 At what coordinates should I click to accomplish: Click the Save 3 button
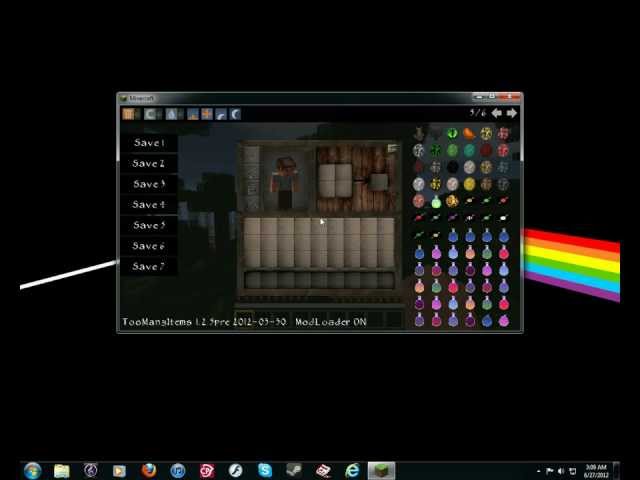(x=149, y=184)
